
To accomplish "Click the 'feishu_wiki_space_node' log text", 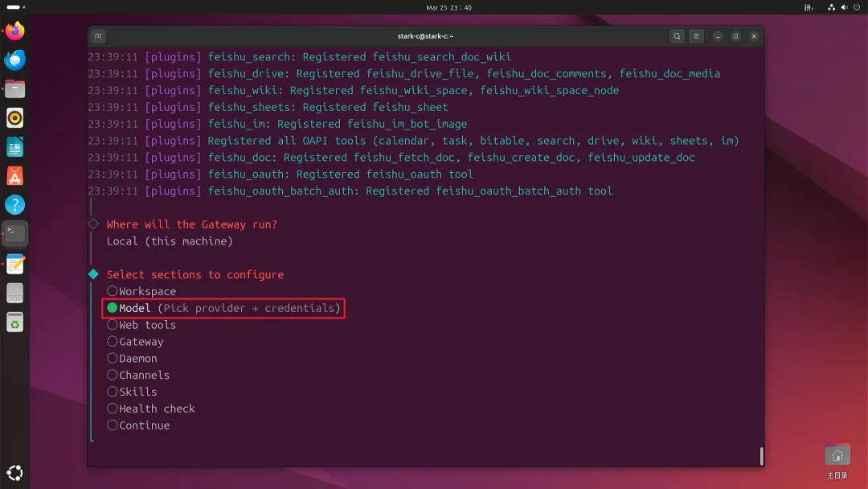I will click(549, 90).
